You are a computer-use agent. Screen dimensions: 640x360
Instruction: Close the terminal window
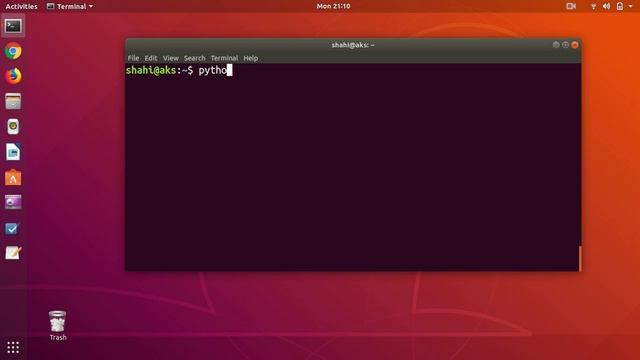pos(575,44)
